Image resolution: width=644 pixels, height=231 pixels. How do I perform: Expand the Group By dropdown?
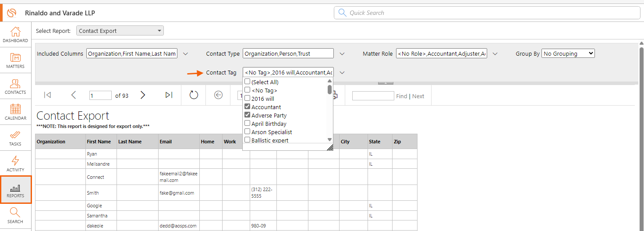(x=568, y=53)
